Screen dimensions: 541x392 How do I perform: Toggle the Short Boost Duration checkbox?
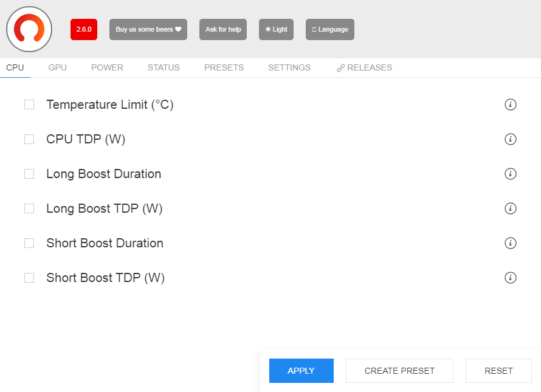[29, 243]
